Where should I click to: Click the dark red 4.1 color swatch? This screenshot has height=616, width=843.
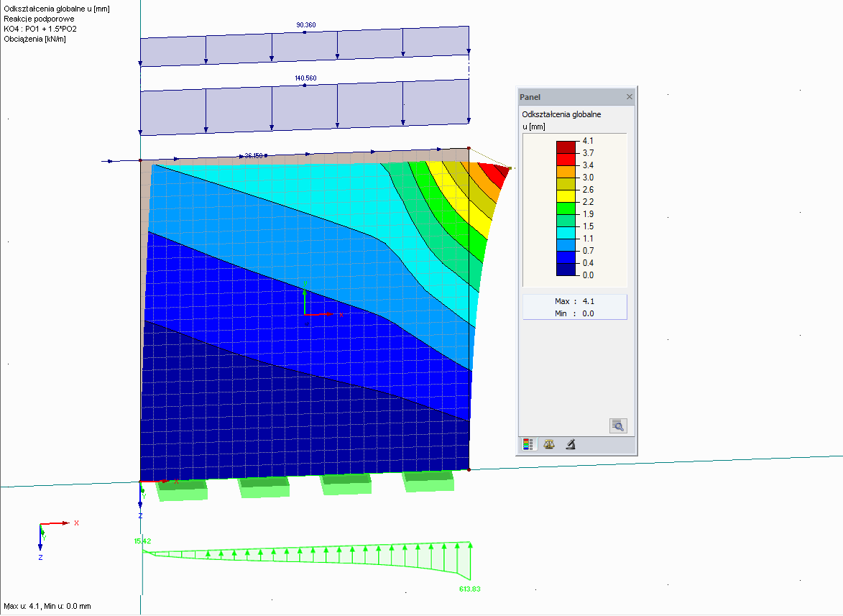tap(566, 147)
